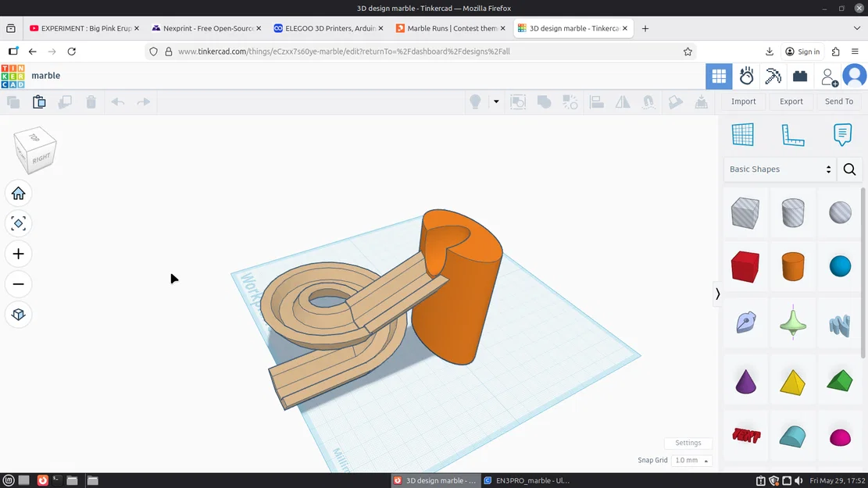868x488 pixels.
Task: Open the Basic Shapes category dropdown
Action: tap(780, 169)
